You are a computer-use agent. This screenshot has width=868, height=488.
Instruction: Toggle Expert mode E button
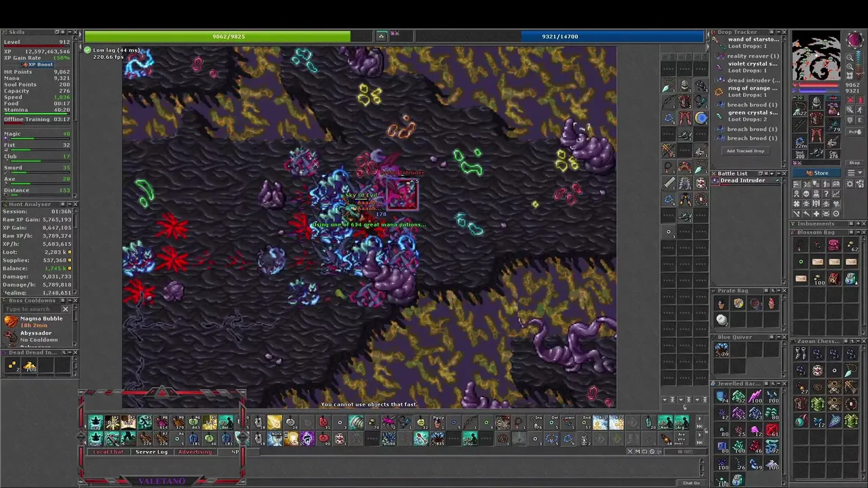(859, 120)
